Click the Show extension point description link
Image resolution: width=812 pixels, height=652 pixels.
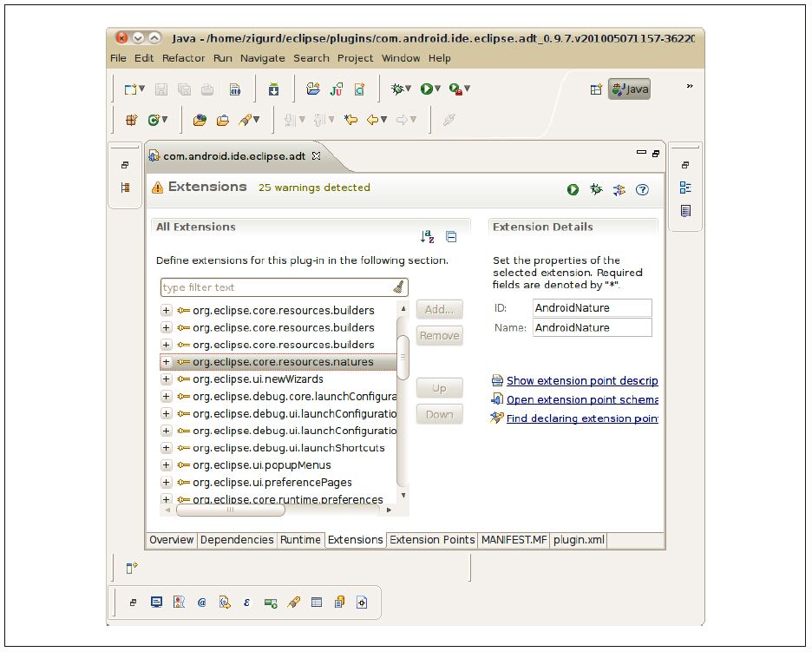[x=582, y=381]
